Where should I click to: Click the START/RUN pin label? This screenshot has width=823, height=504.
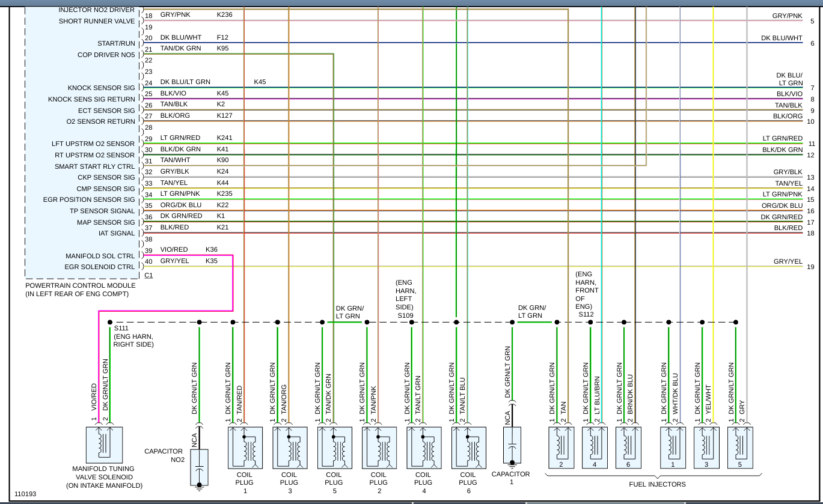[x=116, y=44]
